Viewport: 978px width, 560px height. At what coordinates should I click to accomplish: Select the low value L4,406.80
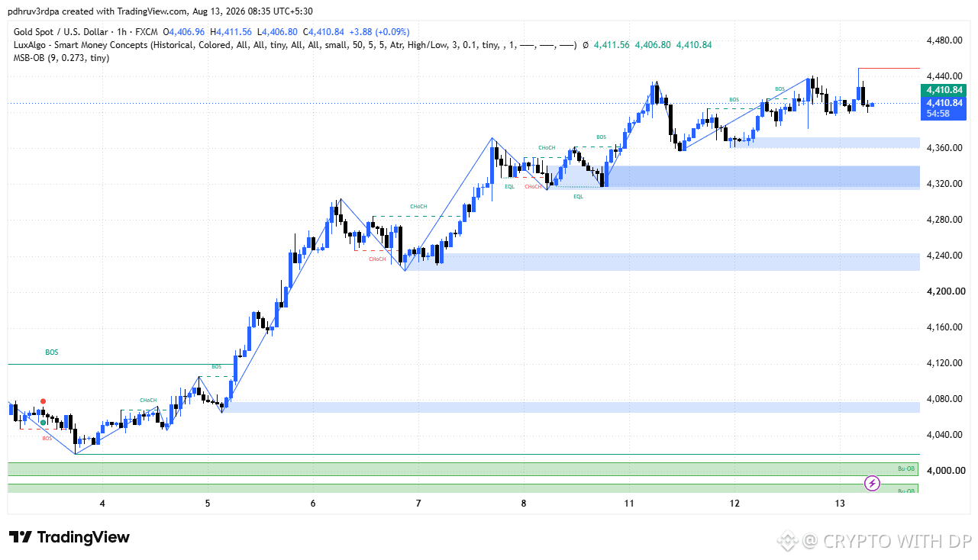tap(278, 32)
